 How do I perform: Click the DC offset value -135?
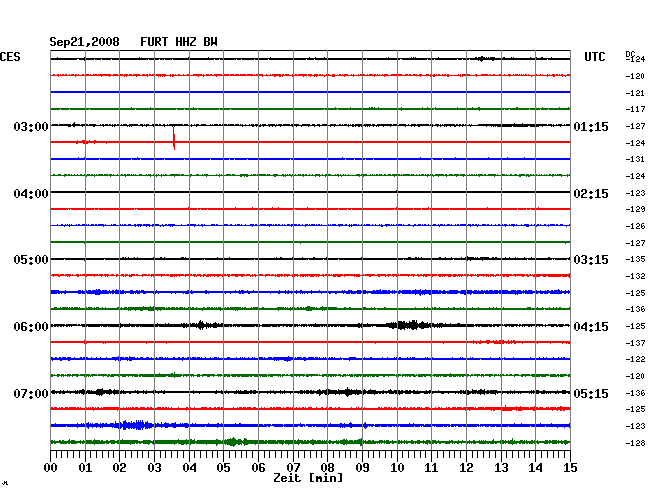(635, 259)
